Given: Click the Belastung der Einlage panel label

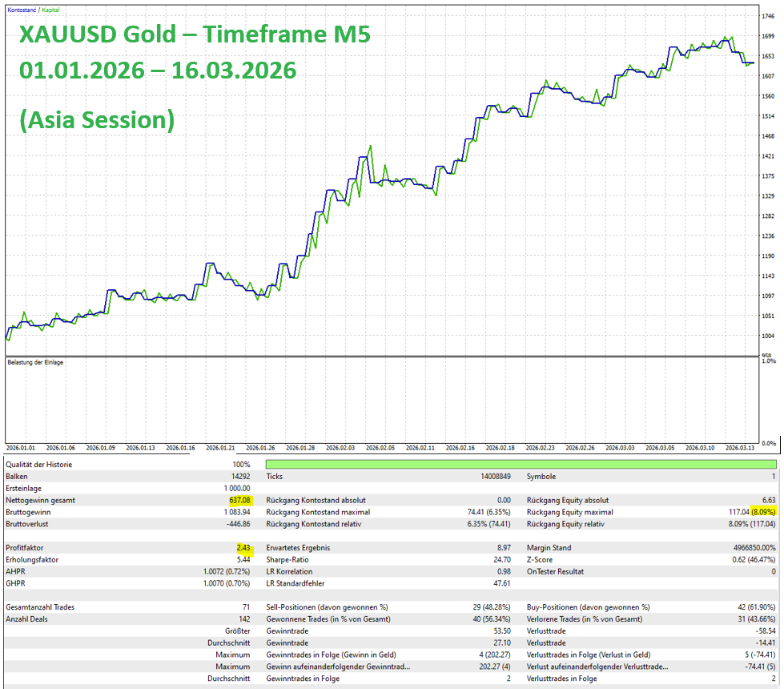Looking at the screenshot, I should coord(35,362).
